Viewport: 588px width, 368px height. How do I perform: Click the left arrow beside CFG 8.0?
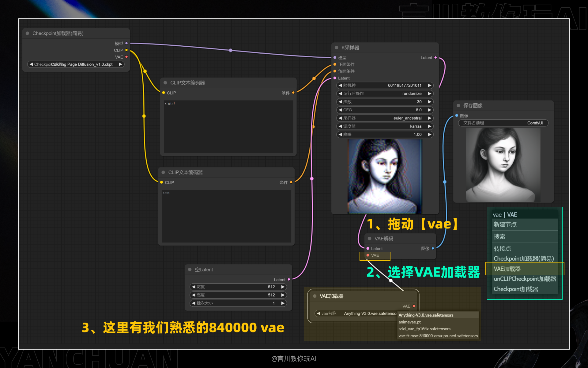[340, 110]
